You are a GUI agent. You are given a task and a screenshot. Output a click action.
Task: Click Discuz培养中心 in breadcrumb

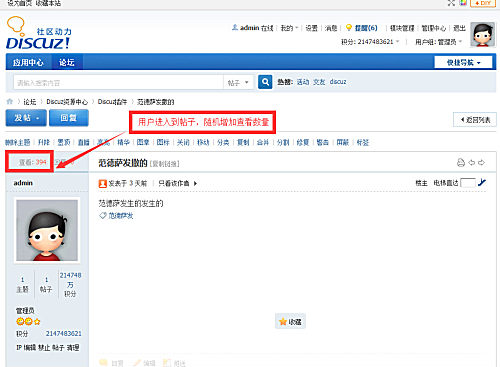click(x=67, y=102)
